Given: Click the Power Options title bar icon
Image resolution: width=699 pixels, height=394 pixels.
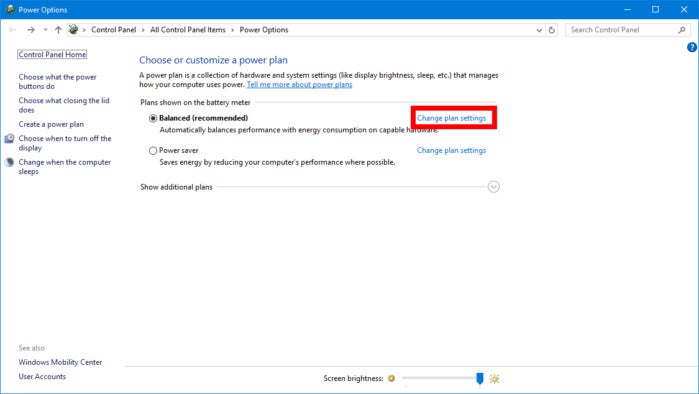Looking at the screenshot, I should 10,9.
